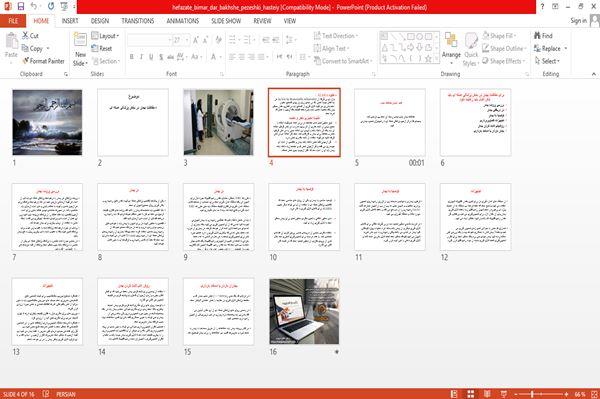Image resolution: width=600 pixels, height=399 pixels.
Task: Open the Layout dropdown
Action: 105,36
